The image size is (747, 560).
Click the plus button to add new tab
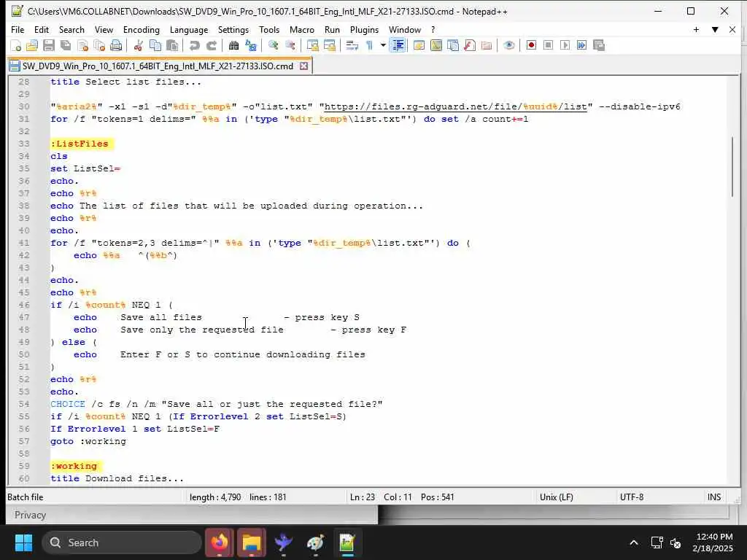pos(696,29)
